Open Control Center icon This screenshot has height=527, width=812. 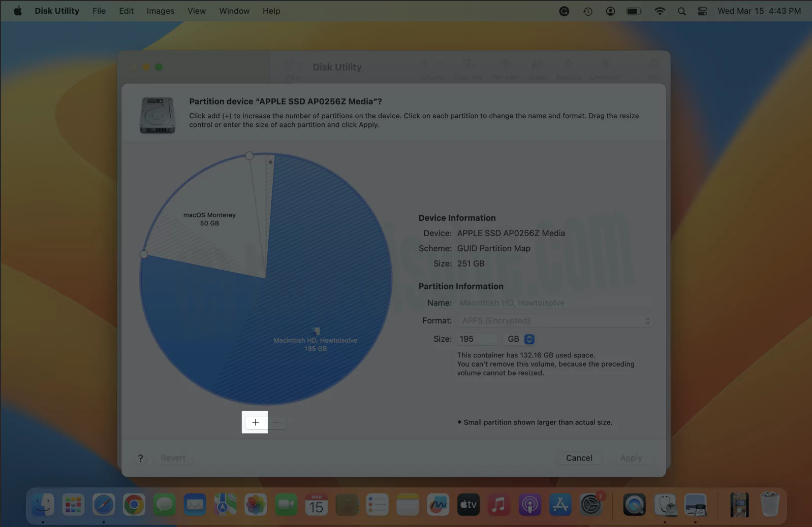(x=702, y=11)
